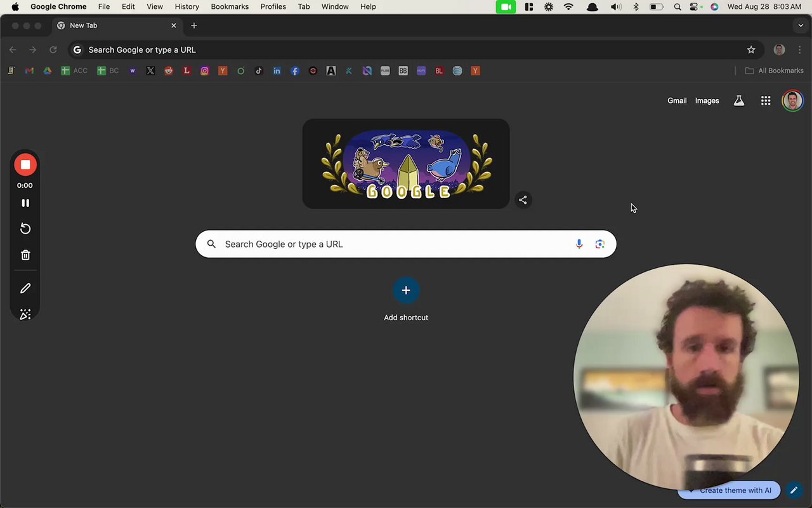The width and height of the screenshot is (812, 508).
Task: Open the Help menu
Action: point(368,6)
